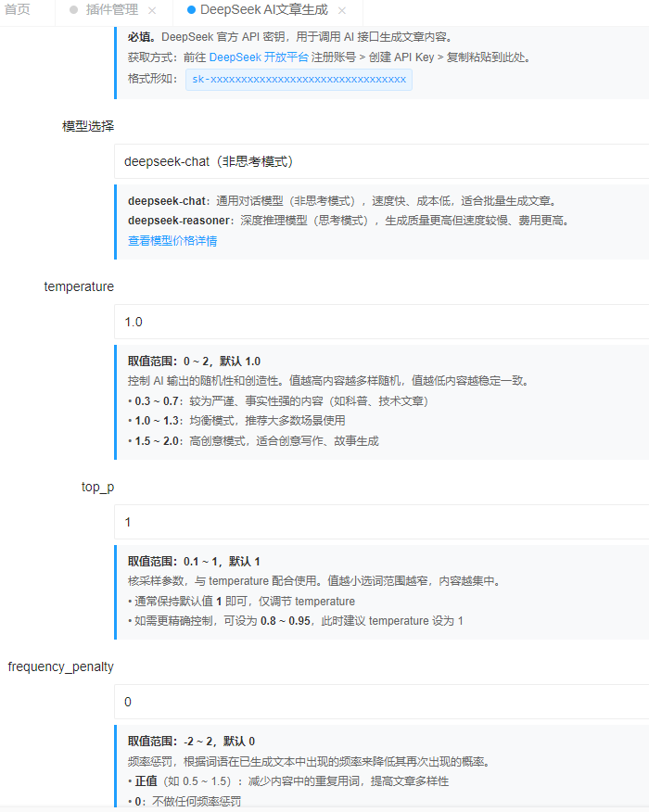
Task: Click the gray dot on 插件管理 tab
Action: [x=74, y=10]
